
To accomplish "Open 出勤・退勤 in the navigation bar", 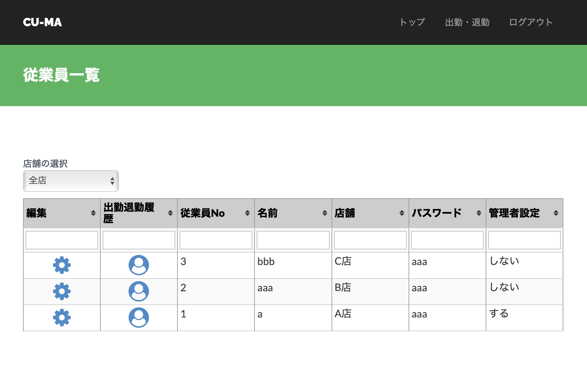I will (467, 22).
